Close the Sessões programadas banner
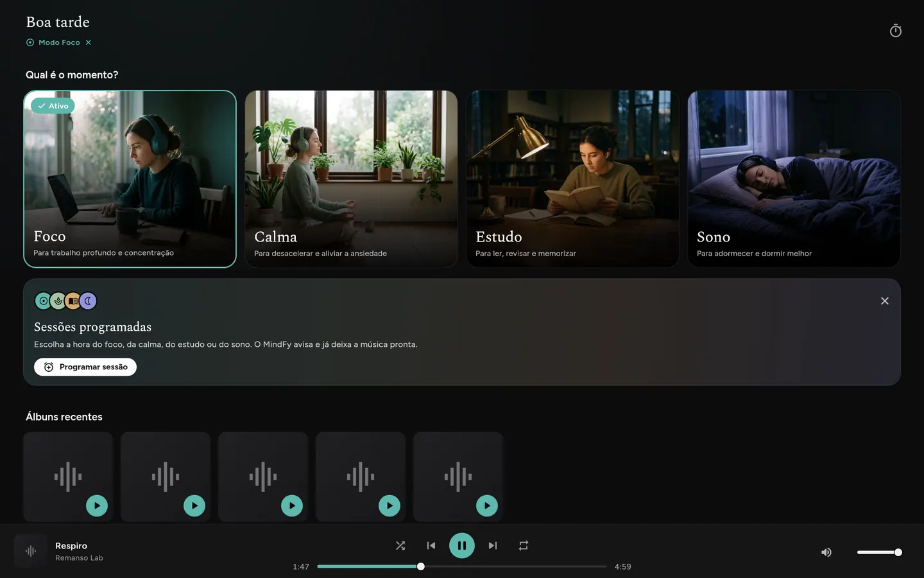 point(885,301)
